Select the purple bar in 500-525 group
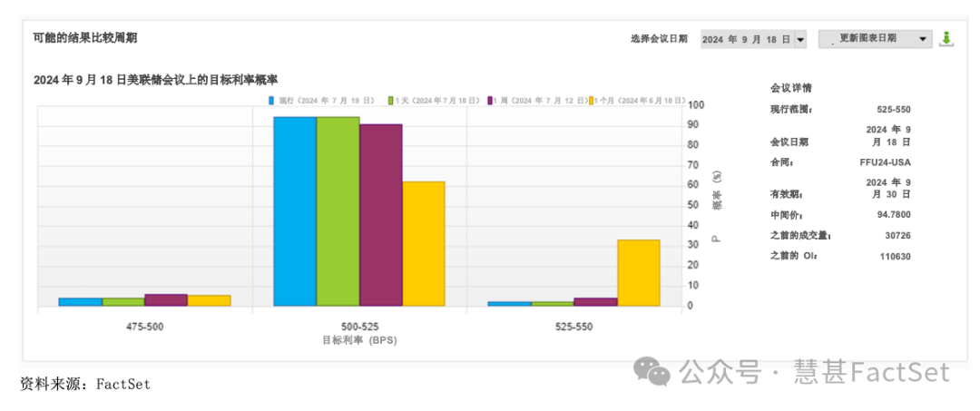980x411 pixels. point(380,214)
